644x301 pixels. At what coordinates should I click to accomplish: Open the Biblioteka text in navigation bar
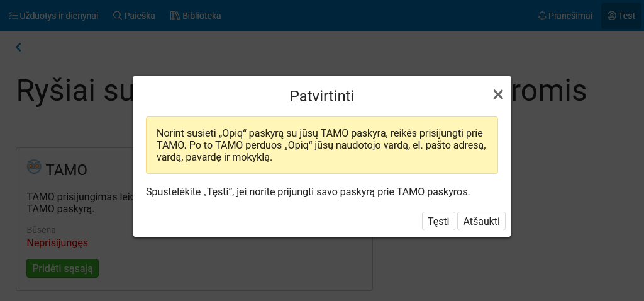(x=202, y=16)
